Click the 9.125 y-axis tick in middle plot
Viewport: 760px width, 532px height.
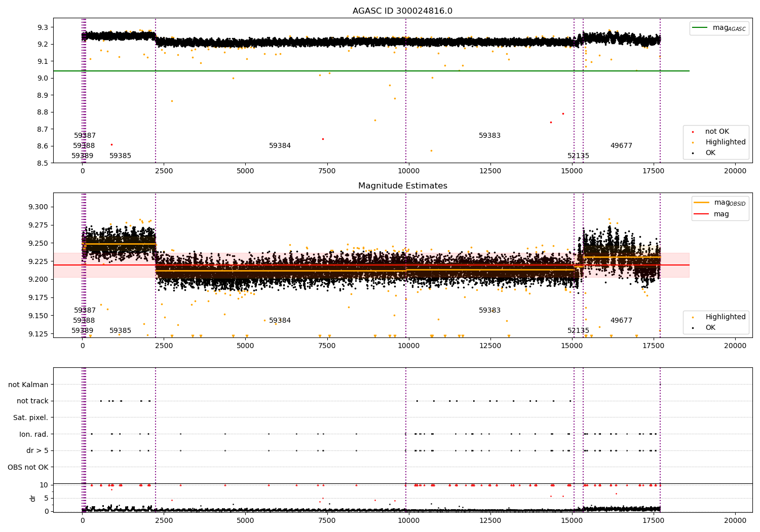point(39,334)
